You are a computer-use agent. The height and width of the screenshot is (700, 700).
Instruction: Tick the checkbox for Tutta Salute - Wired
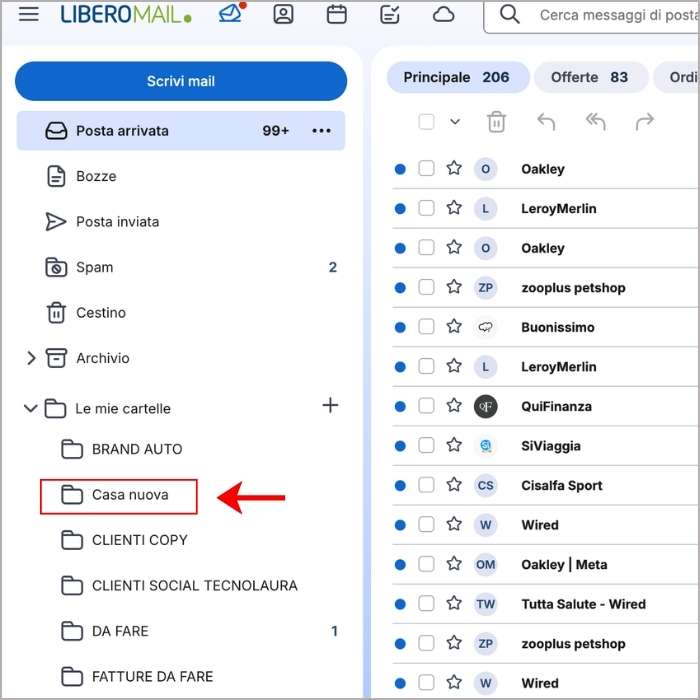[426, 603]
